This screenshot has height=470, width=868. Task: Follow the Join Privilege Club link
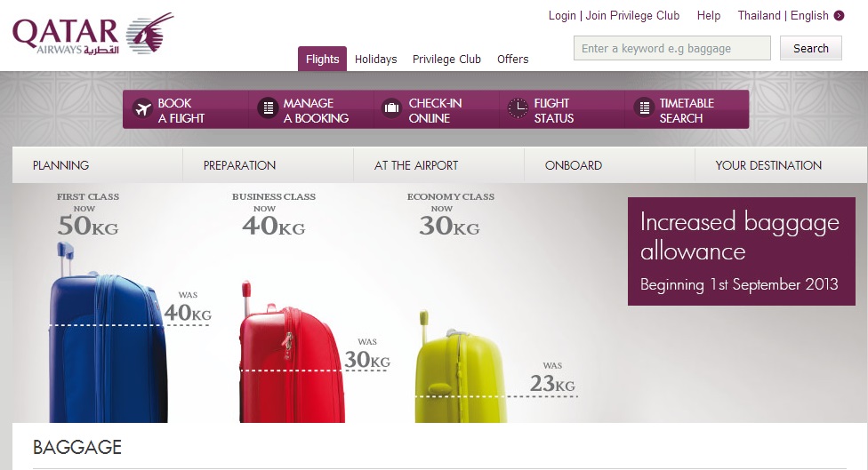click(632, 15)
